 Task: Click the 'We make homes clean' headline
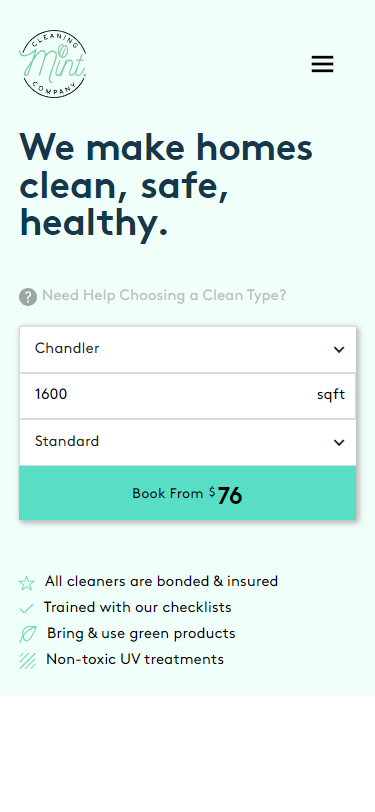[166, 185]
